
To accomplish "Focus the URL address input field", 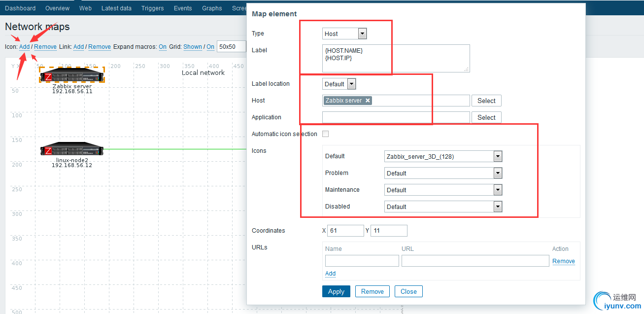I will pyautogui.click(x=475, y=261).
